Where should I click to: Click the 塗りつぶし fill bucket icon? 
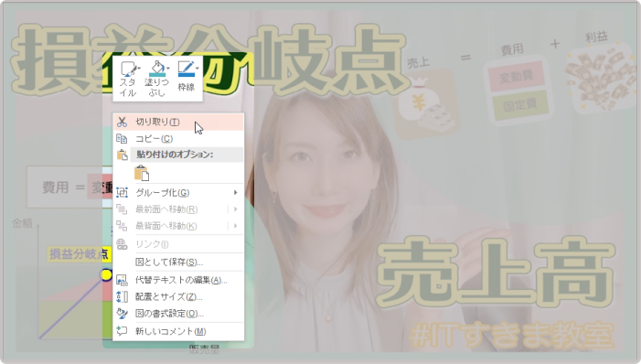coord(157,69)
